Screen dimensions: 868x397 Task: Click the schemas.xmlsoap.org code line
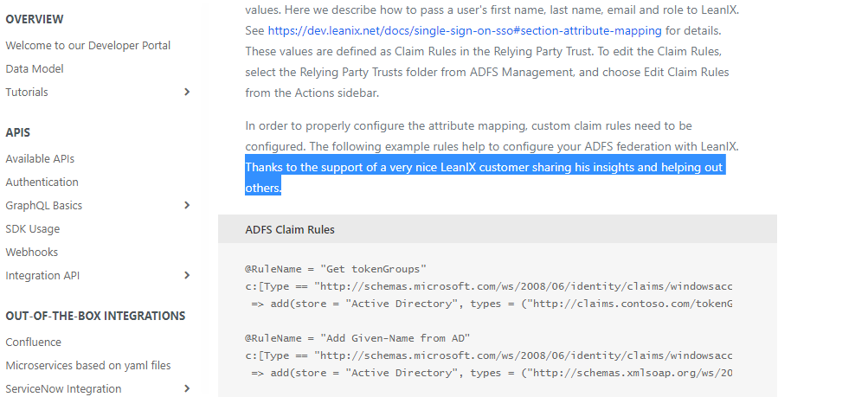(x=492, y=373)
